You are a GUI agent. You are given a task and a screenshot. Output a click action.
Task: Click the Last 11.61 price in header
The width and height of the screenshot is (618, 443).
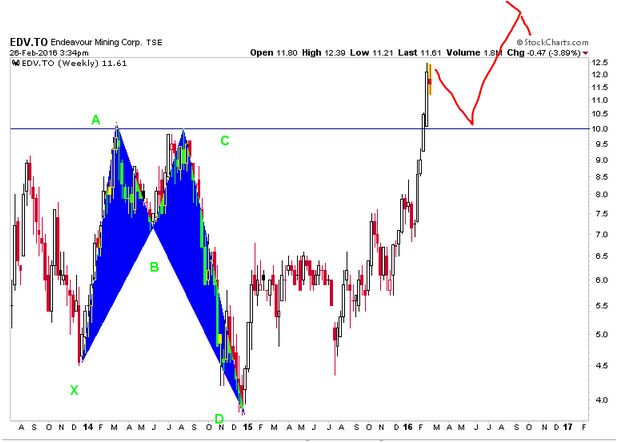click(436, 54)
